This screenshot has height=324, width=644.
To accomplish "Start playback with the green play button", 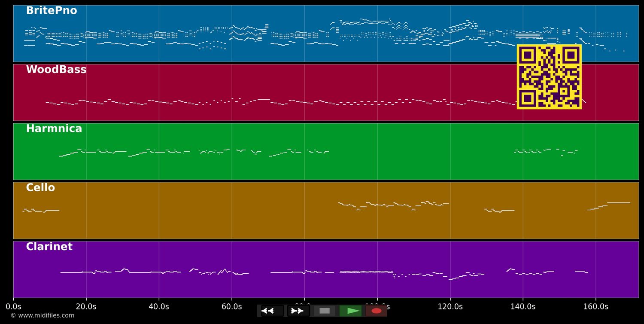I will click(x=351, y=311).
